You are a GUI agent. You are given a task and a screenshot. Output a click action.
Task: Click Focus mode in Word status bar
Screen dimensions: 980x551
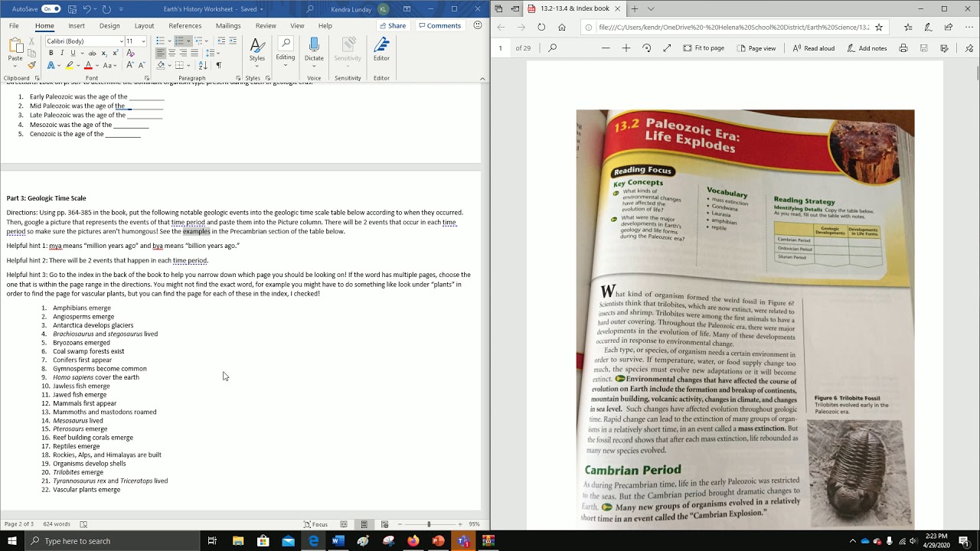[x=315, y=524]
